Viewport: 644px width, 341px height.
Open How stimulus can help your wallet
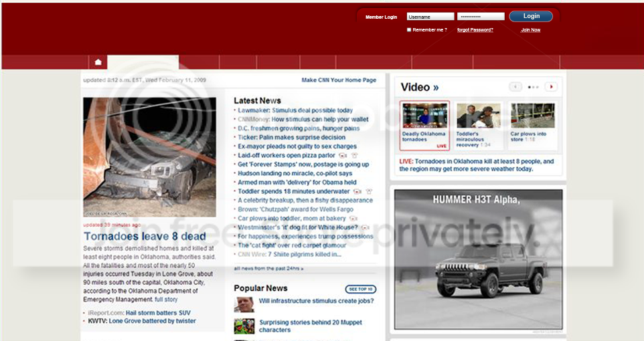pyautogui.click(x=320, y=120)
